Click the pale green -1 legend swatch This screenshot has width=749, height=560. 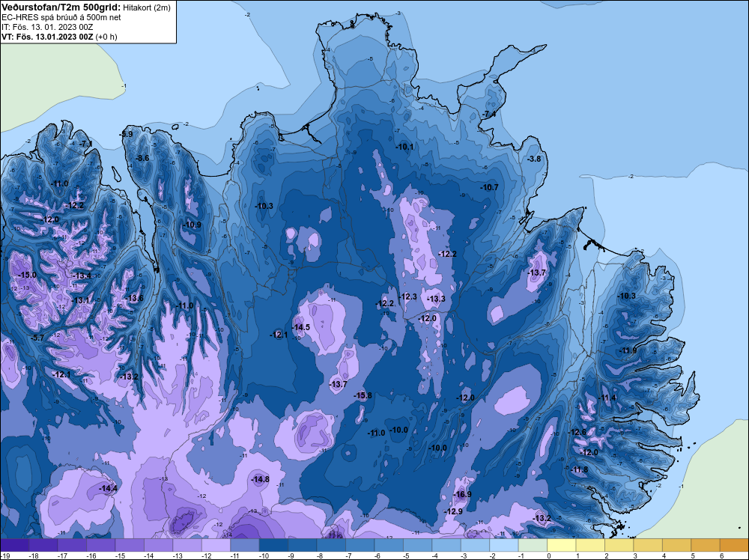click(x=533, y=545)
